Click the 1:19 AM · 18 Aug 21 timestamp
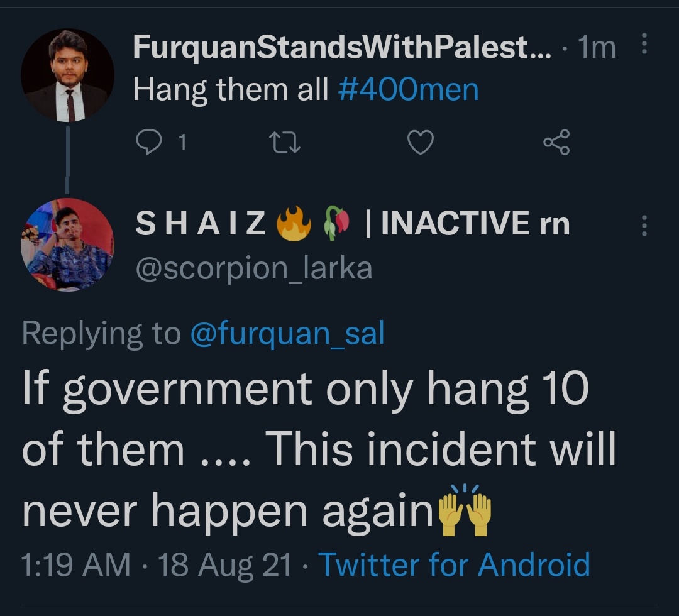This screenshot has height=616, width=679. click(155, 565)
